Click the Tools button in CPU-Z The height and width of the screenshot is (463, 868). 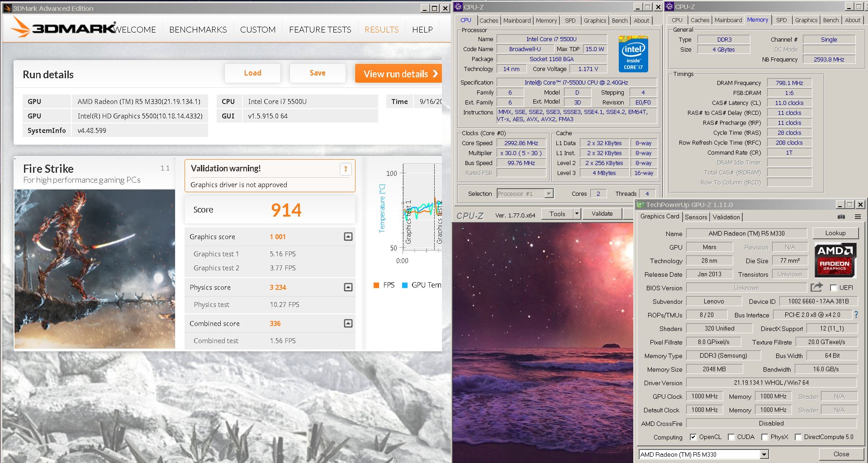(x=557, y=213)
